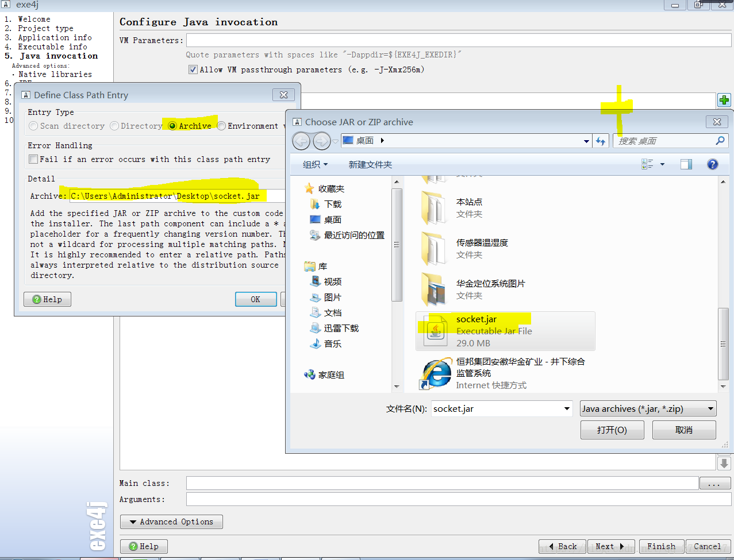Click Back button in exe4j wizard
The width and height of the screenshot is (734, 560).
pos(562,546)
